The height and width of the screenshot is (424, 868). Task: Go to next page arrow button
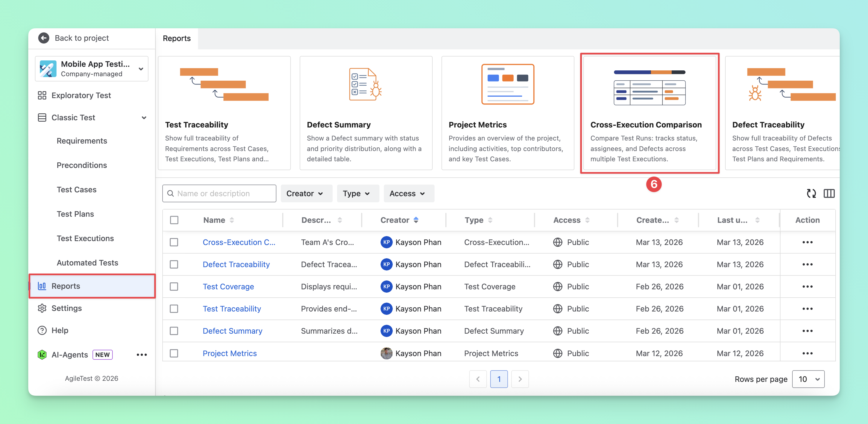click(520, 379)
